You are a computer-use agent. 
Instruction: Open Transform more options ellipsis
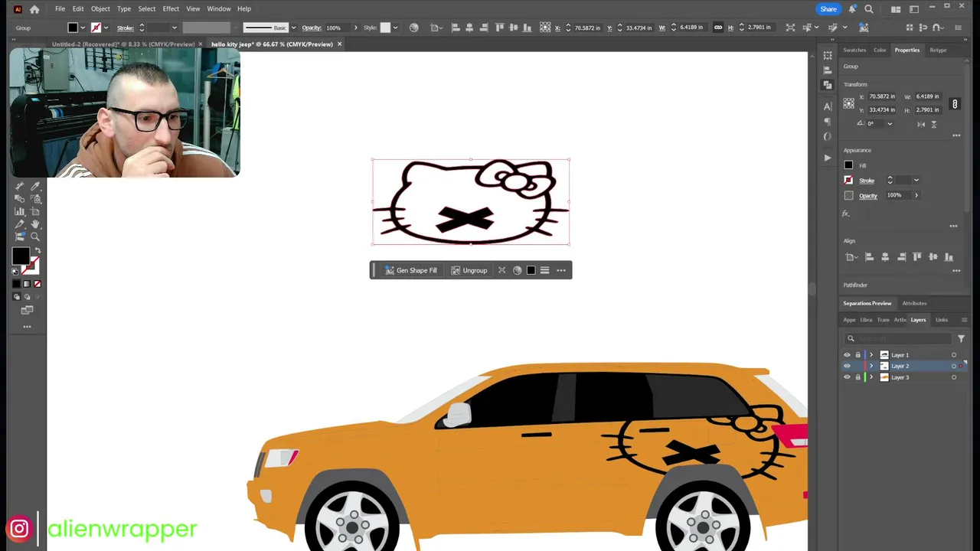click(x=956, y=135)
